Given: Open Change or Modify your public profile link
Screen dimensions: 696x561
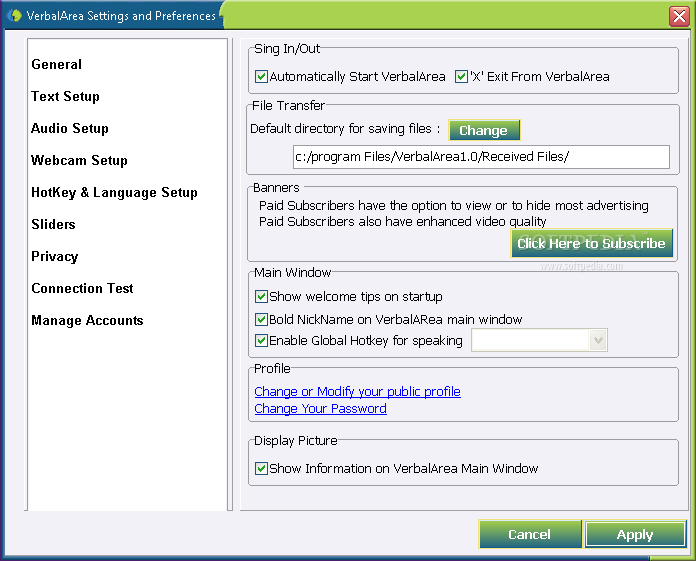Looking at the screenshot, I should 357,391.
